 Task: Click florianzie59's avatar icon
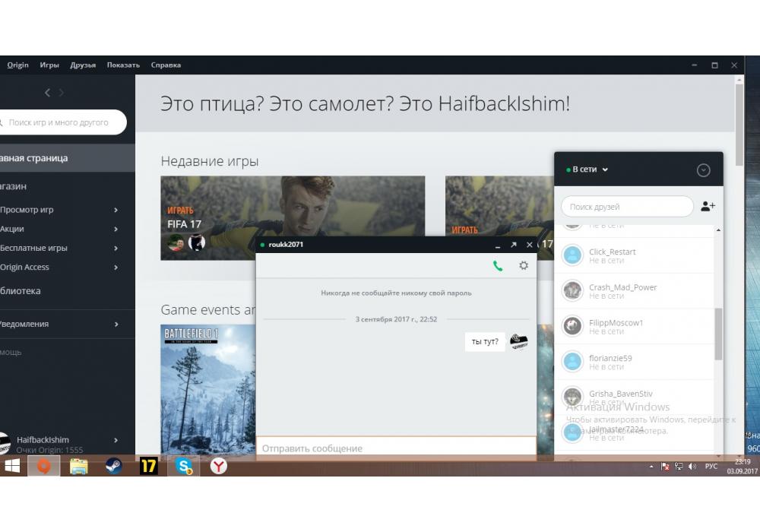coord(572,361)
